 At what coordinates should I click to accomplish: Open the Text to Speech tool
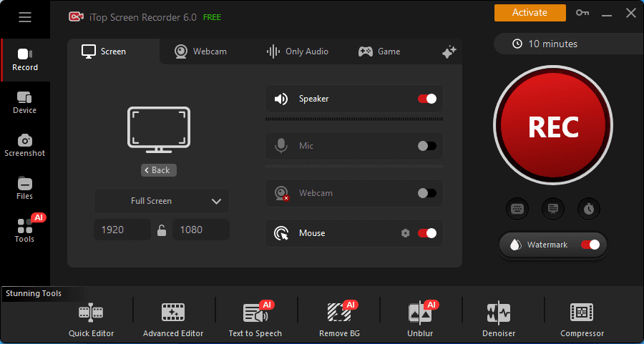255,320
